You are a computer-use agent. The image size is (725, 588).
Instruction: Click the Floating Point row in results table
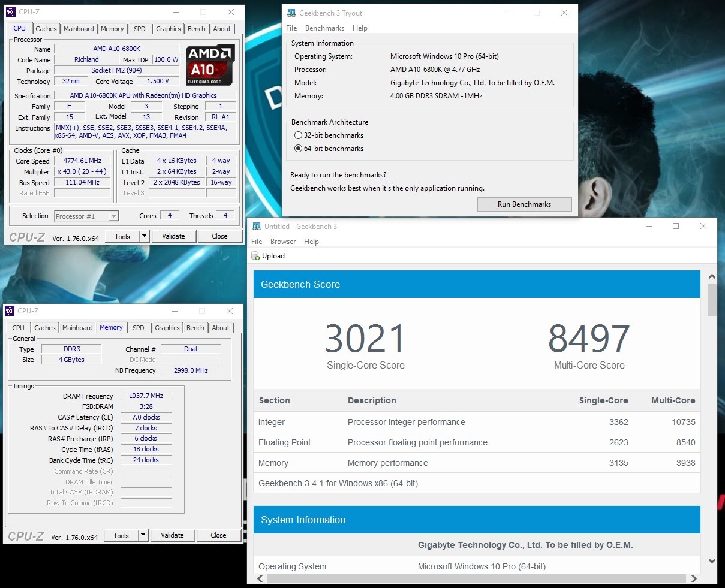point(477,442)
